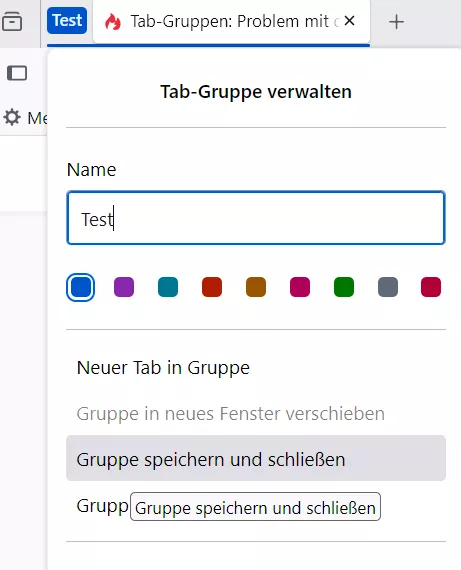Select the magenta pink group color
The height and width of the screenshot is (570, 461).
tap(300, 287)
